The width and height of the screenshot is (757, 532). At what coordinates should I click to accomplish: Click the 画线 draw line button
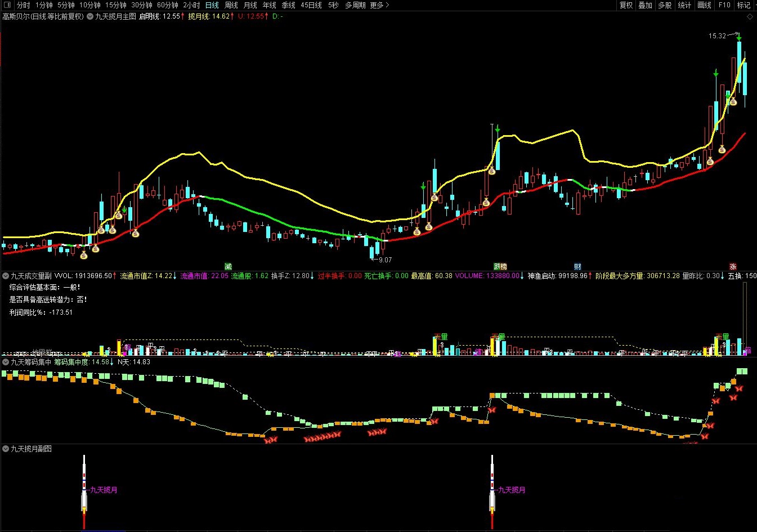(x=705, y=5)
